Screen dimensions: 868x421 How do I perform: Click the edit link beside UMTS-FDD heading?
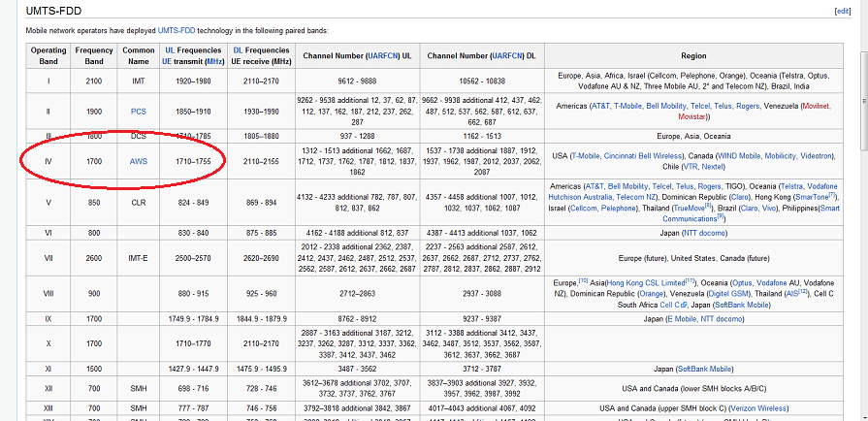click(x=842, y=11)
